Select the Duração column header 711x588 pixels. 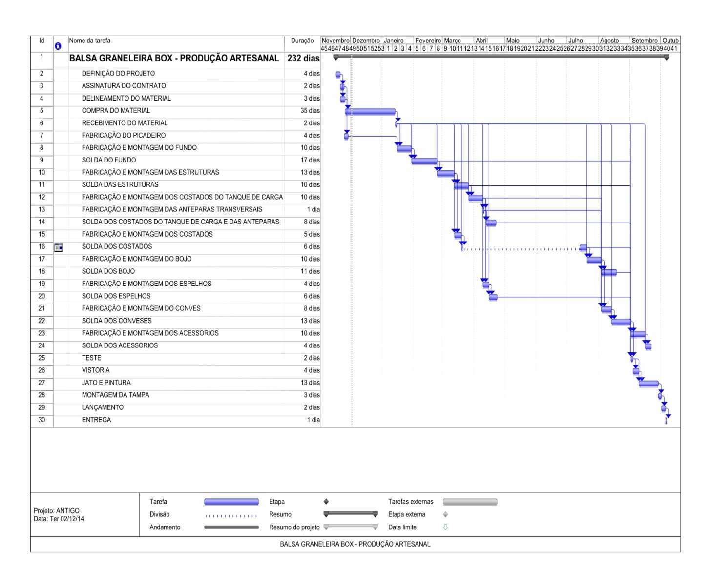pyautogui.click(x=302, y=41)
